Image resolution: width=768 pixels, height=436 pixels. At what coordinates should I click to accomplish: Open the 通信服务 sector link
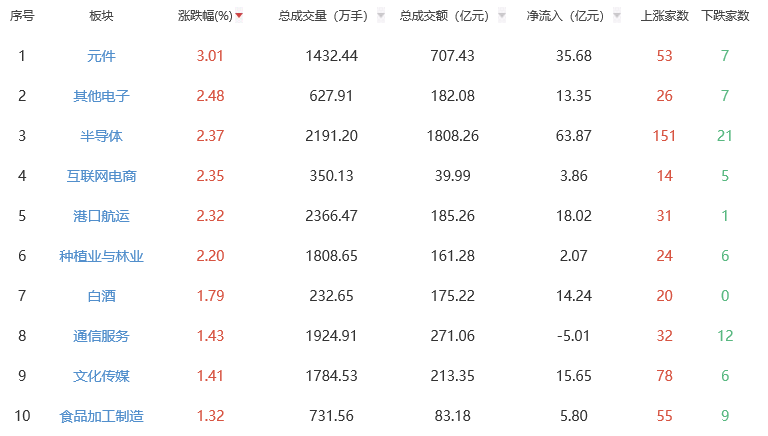101,336
